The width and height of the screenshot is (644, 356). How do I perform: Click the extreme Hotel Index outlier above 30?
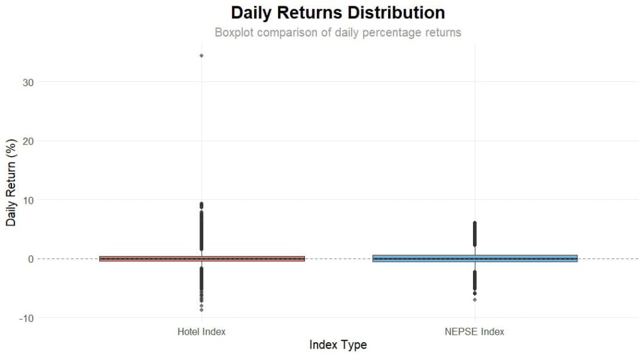pos(201,55)
